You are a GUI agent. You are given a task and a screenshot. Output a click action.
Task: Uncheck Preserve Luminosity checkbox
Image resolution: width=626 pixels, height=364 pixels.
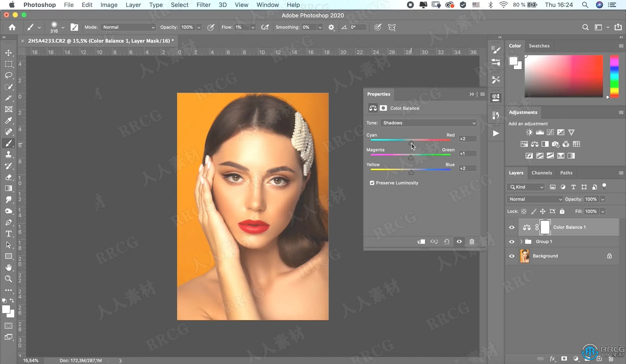click(372, 183)
